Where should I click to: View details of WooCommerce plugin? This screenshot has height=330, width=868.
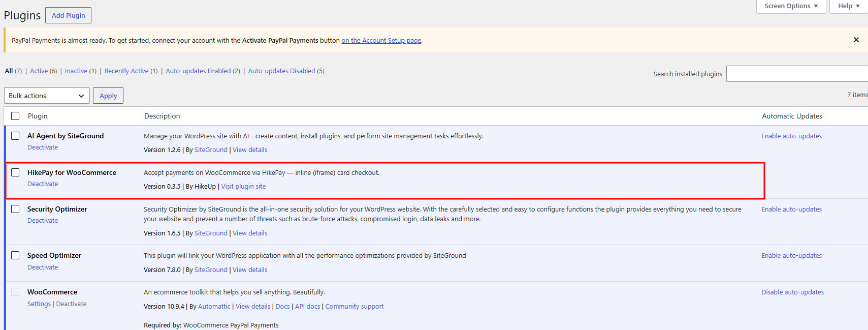click(x=253, y=307)
